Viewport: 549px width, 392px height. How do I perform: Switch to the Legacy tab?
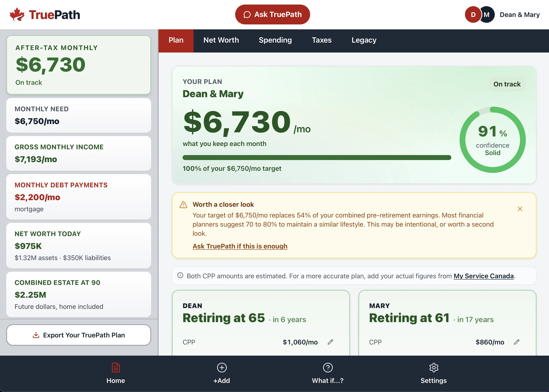[364, 40]
